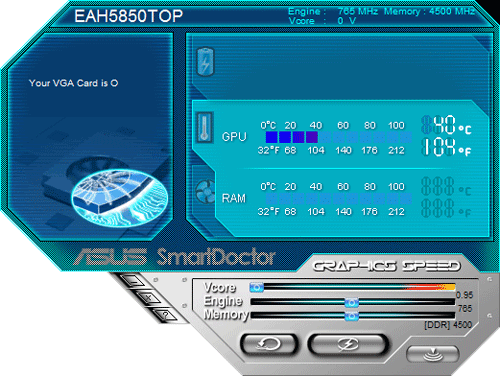Click the Engine value 765 beside slider
Image resolution: width=500 pixels, height=376 pixels.
465,309
